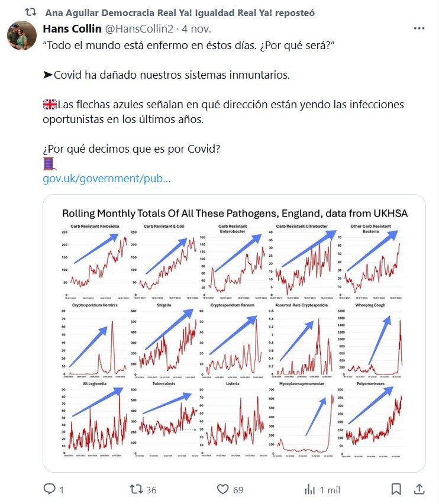Click the reply speech bubble icon
This screenshot has height=504, width=439.
coord(50,489)
